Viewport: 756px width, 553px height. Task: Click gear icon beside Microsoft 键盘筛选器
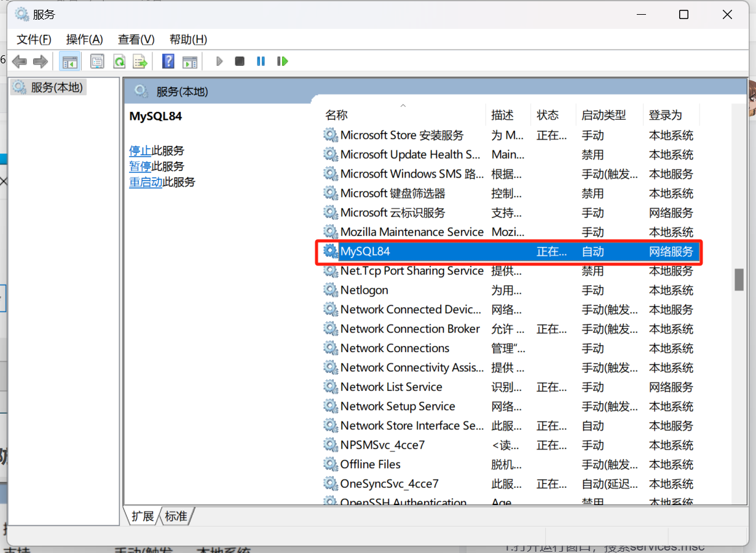[x=331, y=194]
